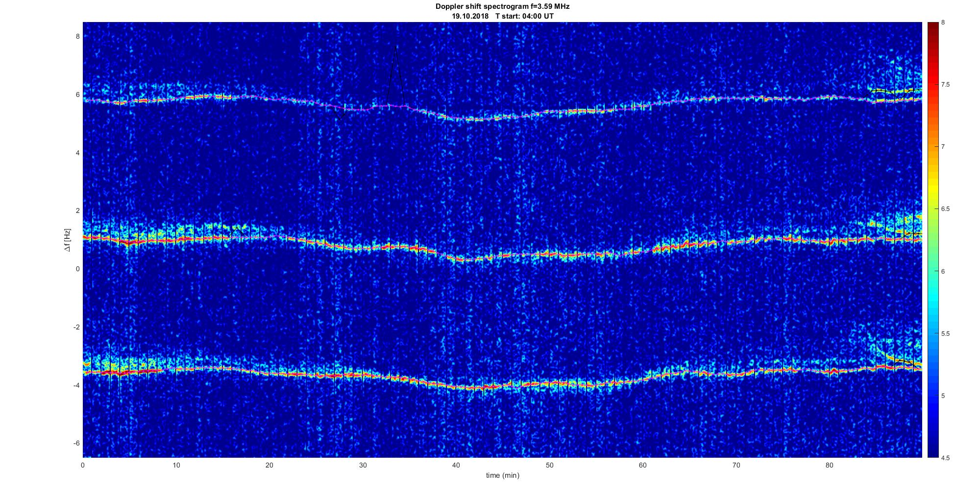Click x-axis tick label 10
The height and width of the screenshot is (491, 980).
coord(176,465)
